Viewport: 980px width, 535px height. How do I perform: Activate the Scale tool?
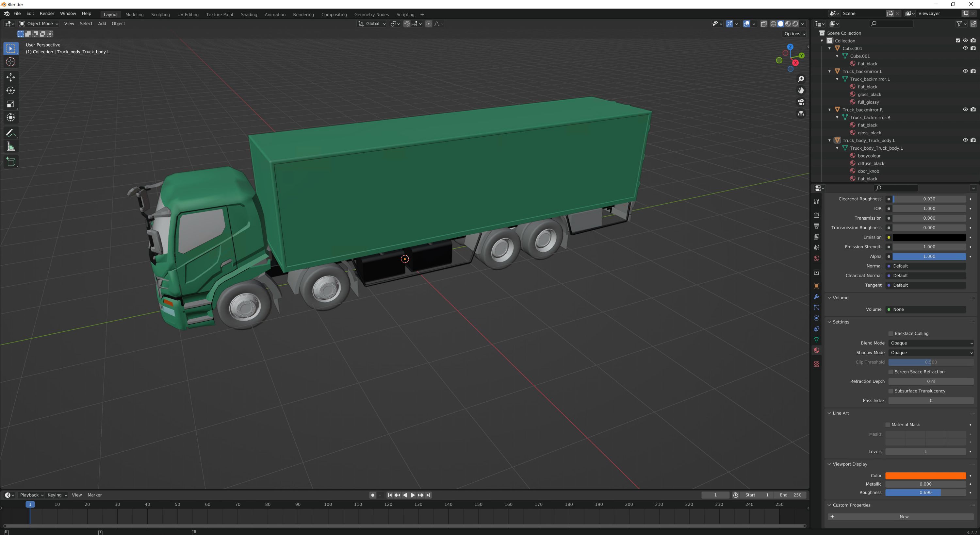(x=11, y=104)
